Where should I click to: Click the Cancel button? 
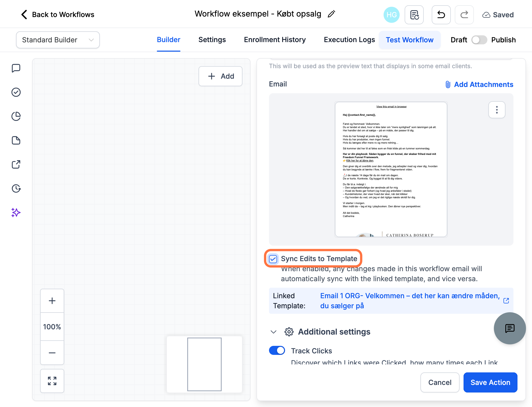pos(440,382)
